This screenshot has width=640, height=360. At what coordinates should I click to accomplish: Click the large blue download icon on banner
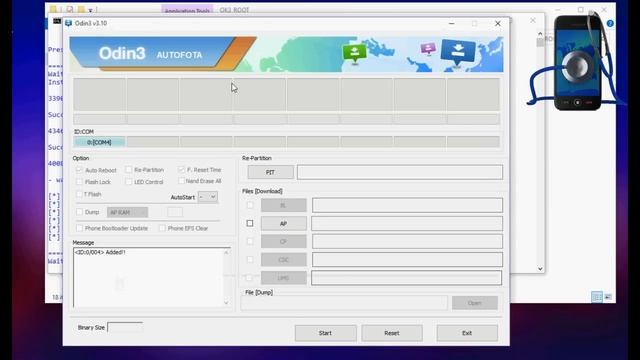click(x=458, y=52)
